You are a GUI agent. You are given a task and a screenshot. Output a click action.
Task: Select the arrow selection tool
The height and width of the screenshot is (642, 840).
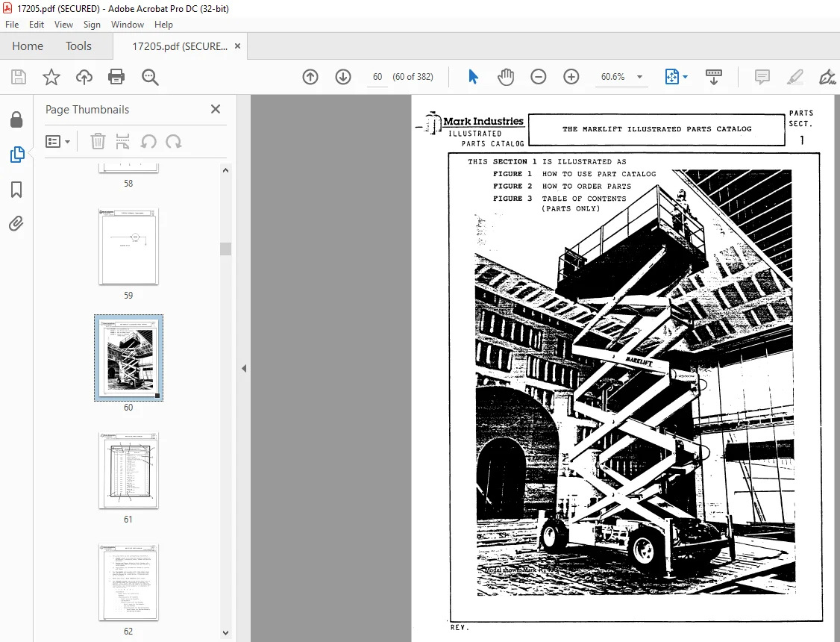click(473, 77)
